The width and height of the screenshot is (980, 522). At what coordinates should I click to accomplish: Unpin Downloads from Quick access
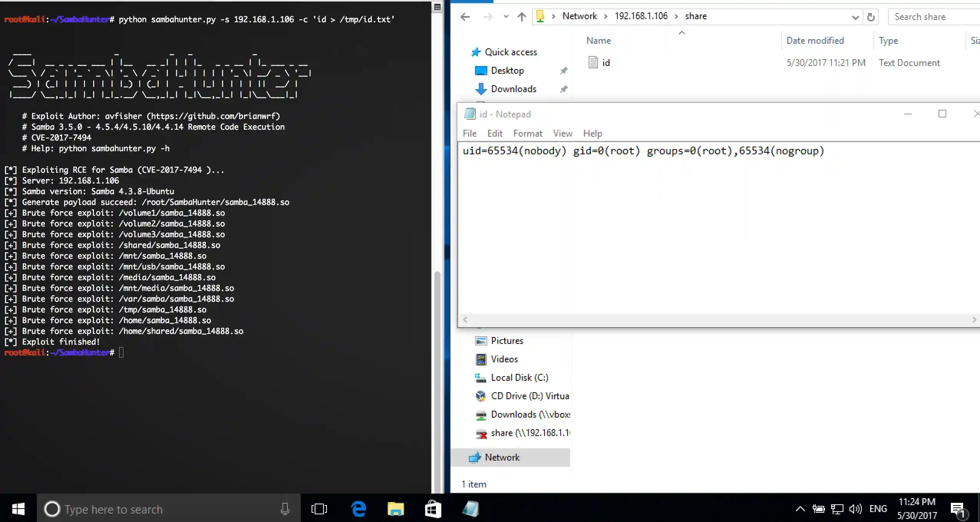point(563,89)
